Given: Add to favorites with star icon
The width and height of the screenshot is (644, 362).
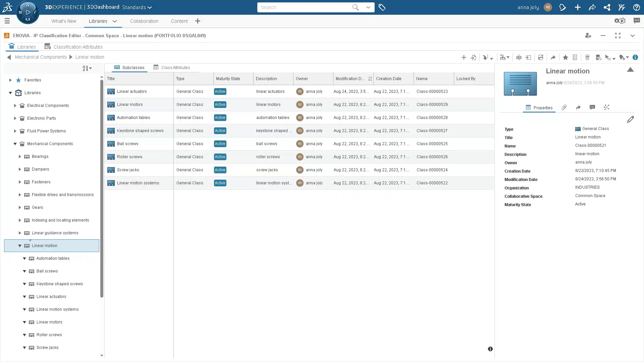Looking at the screenshot, I should [566, 58].
